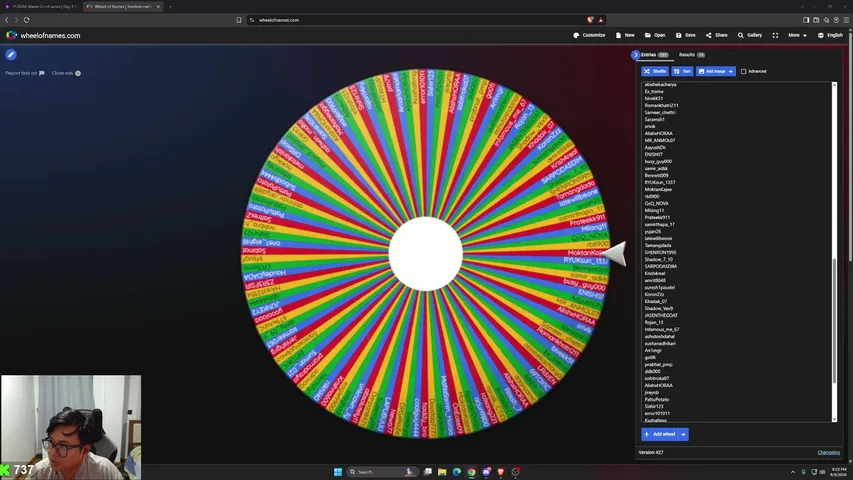Reload the current page
The image size is (853, 480).
(x=26, y=20)
